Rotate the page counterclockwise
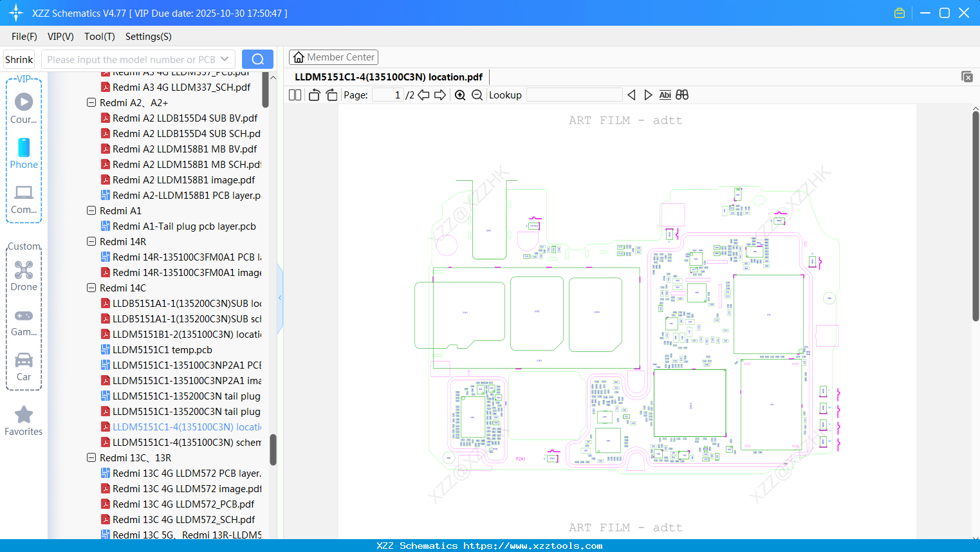980x552 pixels. 313,94
